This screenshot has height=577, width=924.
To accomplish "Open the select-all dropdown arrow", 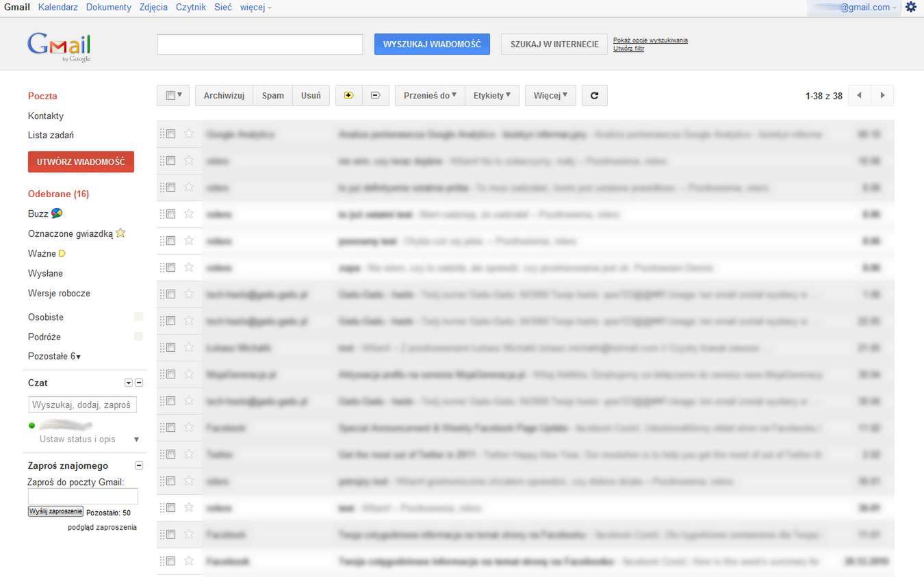I will (180, 95).
